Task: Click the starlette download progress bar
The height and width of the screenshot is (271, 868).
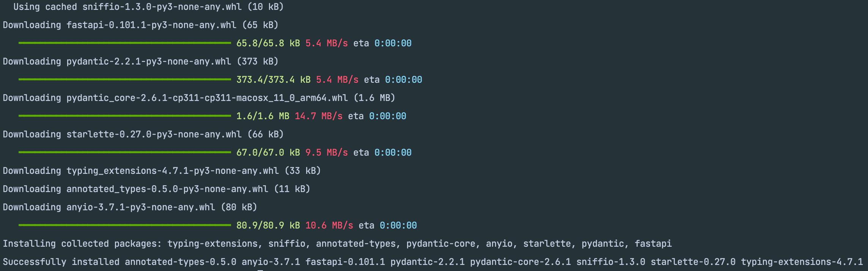Action: [x=125, y=153]
